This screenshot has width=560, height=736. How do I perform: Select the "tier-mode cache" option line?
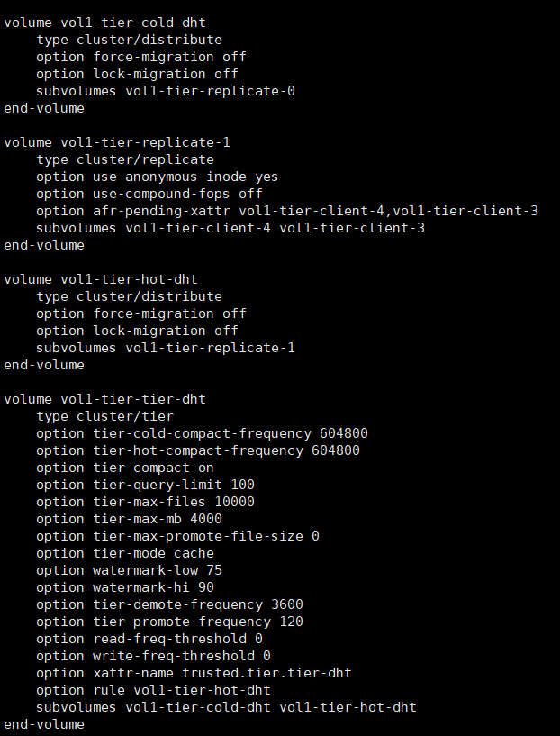click(125, 553)
